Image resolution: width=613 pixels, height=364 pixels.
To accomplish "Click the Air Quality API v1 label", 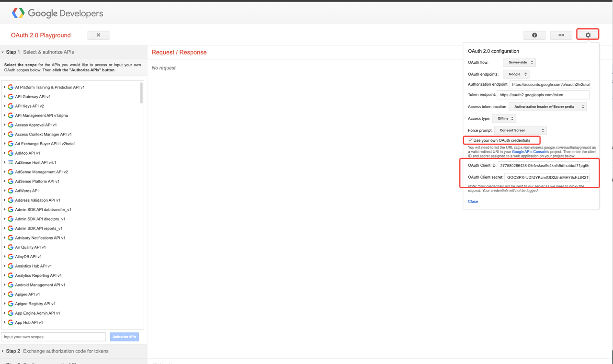I will [x=30, y=247].
